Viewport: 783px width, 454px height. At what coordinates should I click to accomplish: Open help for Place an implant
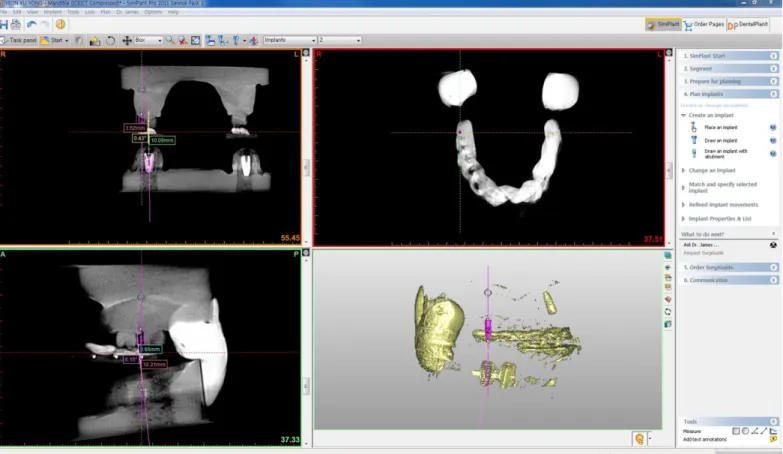[773, 127]
